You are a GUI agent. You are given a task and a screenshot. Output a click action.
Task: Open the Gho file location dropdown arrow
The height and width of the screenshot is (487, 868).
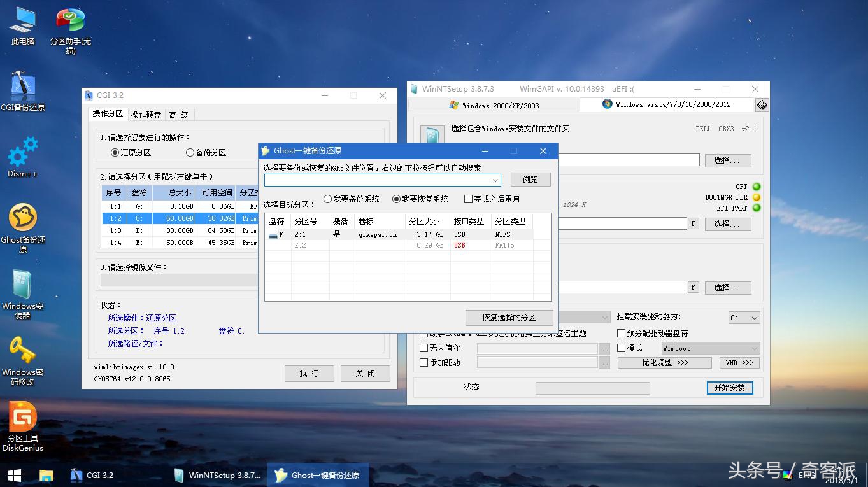(x=495, y=180)
